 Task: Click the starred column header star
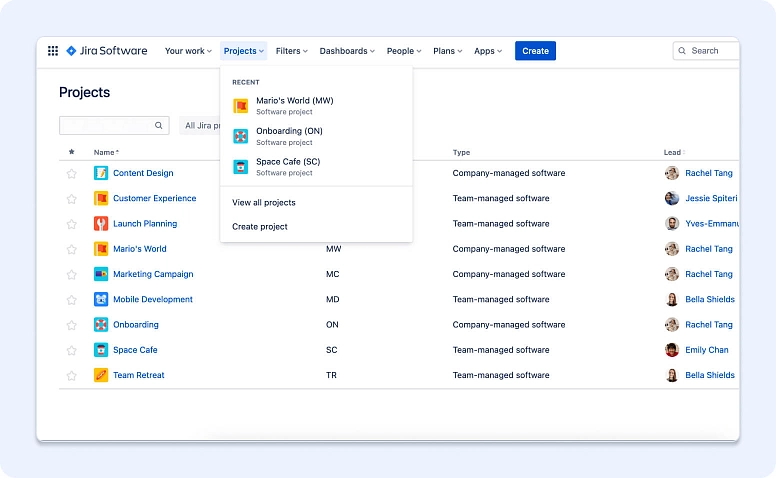(x=72, y=152)
